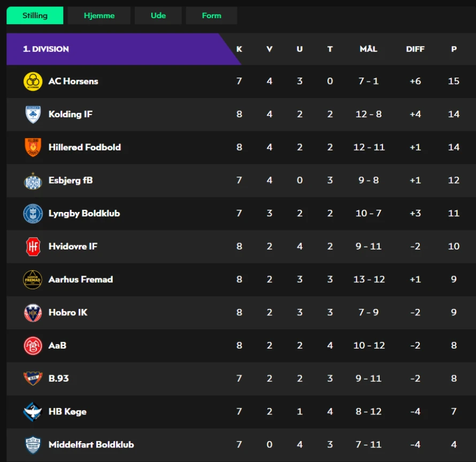Click the Middelfart Boldklub crest

(x=33, y=445)
